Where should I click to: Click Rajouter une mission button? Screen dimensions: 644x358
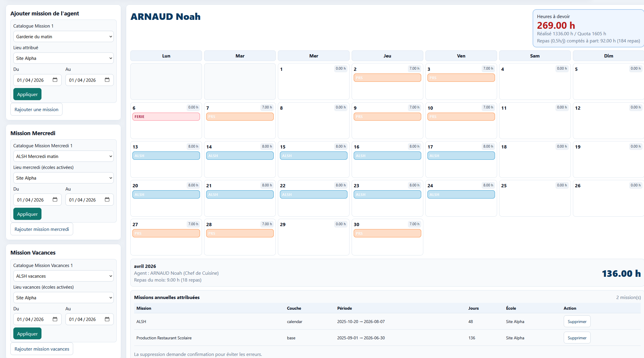pyautogui.click(x=36, y=109)
